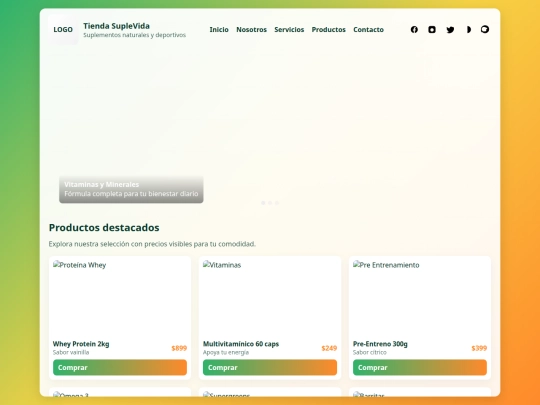540x405 pixels.
Task: Click the Proteína Whey product image
Action: click(x=120, y=298)
